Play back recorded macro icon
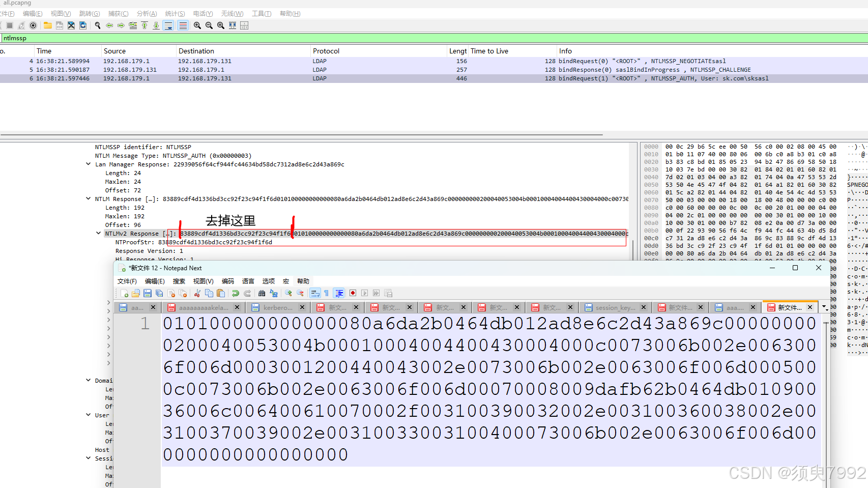Viewport: 868px width, 488px height. coord(365,293)
